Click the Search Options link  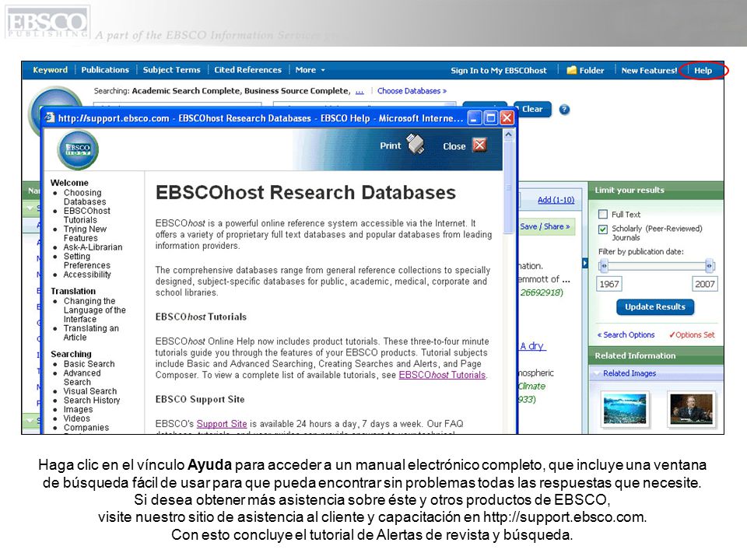point(626,334)
